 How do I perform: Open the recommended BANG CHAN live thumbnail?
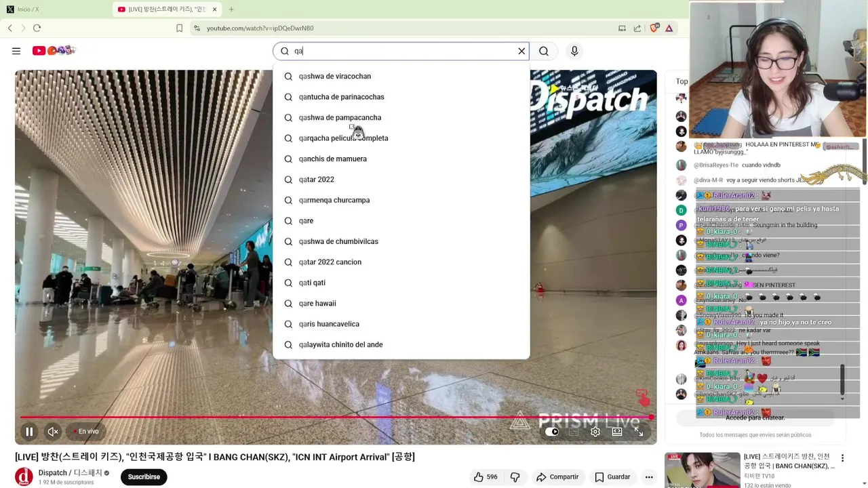703,470
